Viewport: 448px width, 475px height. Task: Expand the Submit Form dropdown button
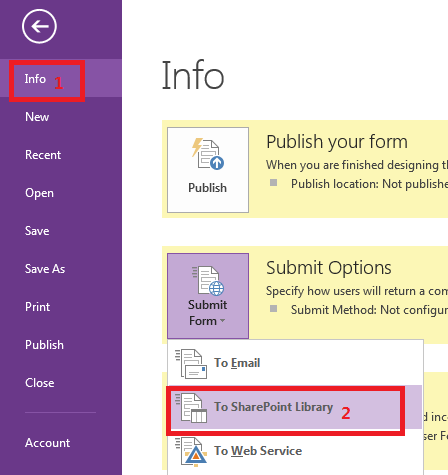[208, 296]
